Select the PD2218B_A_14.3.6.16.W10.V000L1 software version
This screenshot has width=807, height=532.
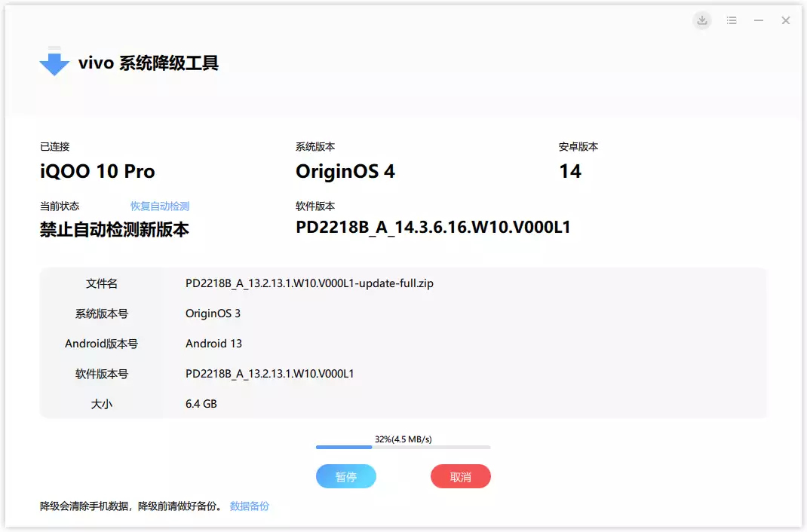click(x=433, y=227)
